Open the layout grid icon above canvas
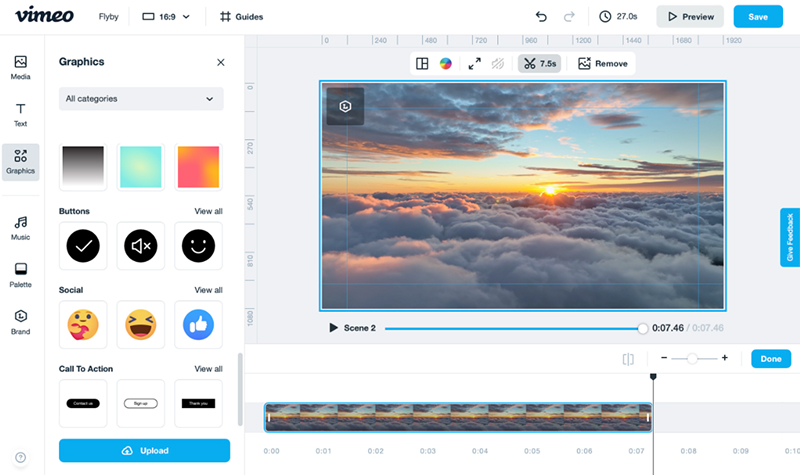This screenshot has width=800, height=475. [422, 64]
